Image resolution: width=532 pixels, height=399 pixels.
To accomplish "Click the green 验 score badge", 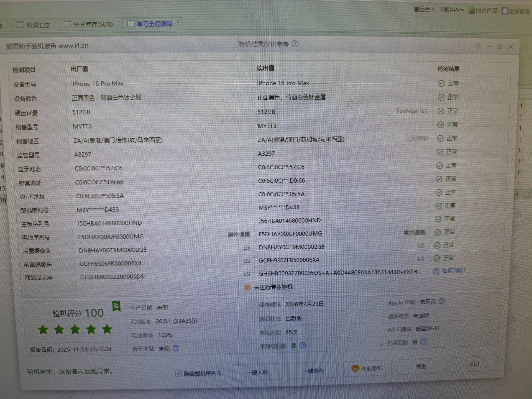I will [x=116, y=306].
